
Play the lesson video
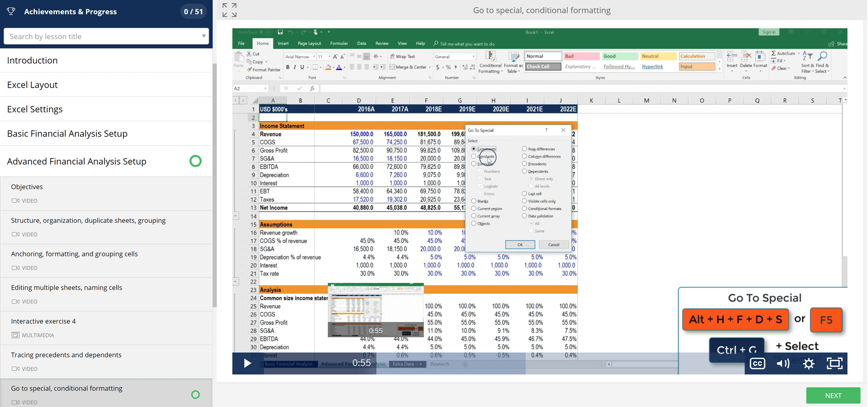pyautogui.click(x=247, y=363)
